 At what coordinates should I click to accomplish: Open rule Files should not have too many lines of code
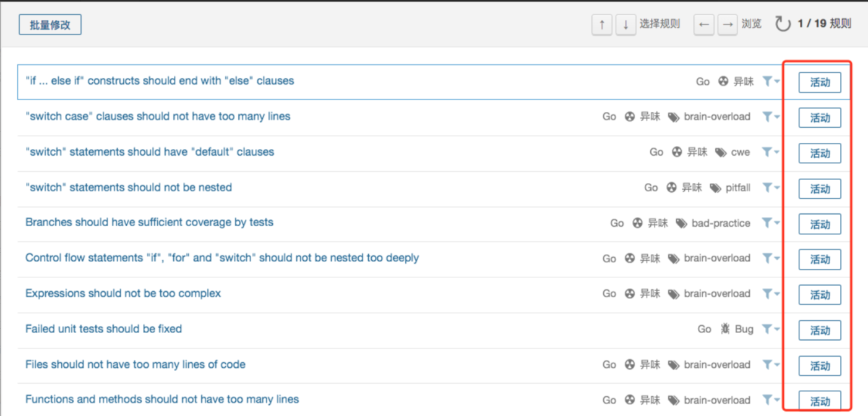135,365
